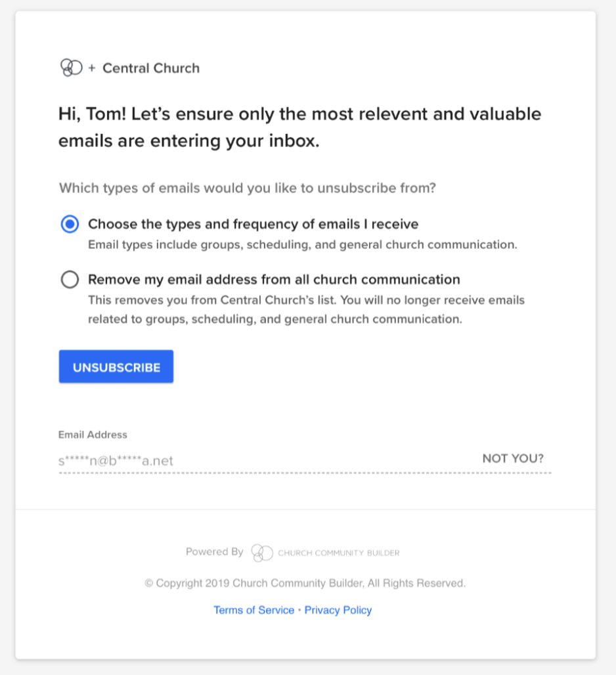Click the Central Church header branding
Image resolution: width=616 pixels, height=675 pixels.
(x=151, y=68)
